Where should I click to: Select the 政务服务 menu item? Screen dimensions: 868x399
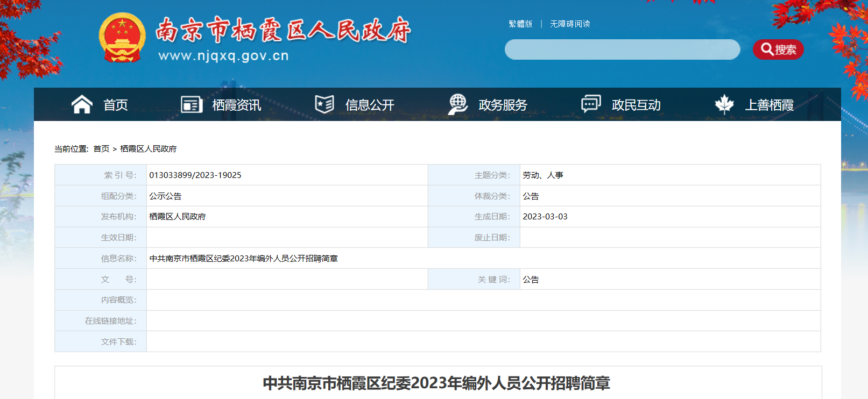(503, 105)
